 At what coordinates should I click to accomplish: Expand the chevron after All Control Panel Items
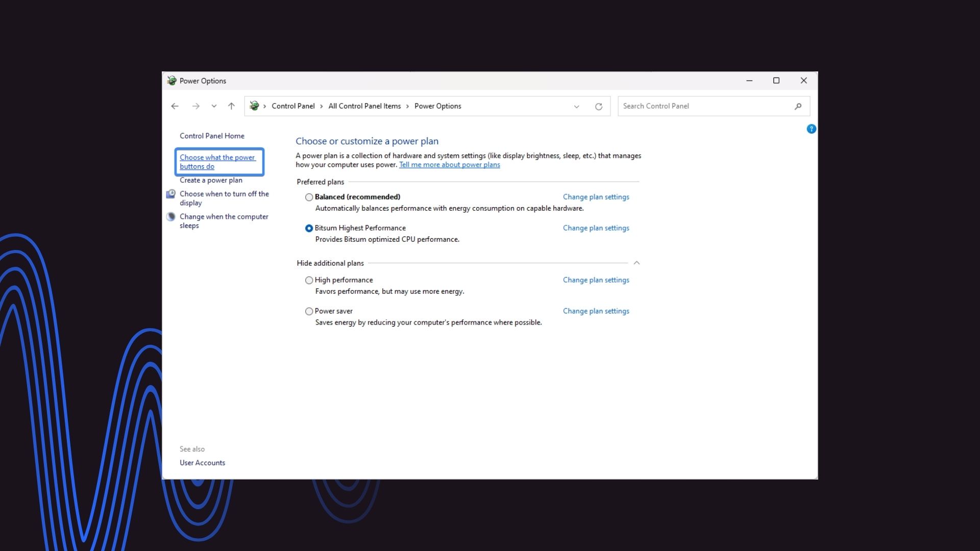[407, 106]
